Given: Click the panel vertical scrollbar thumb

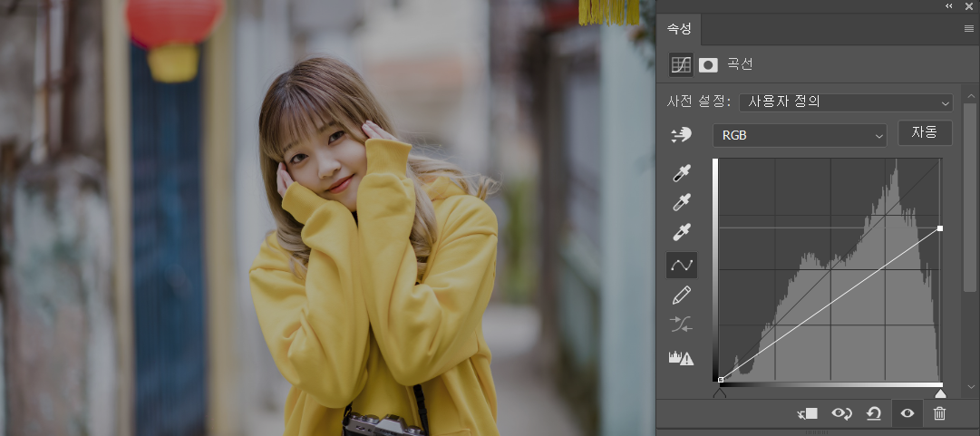Looking at the screenshot, I should [x=970, y=197].
